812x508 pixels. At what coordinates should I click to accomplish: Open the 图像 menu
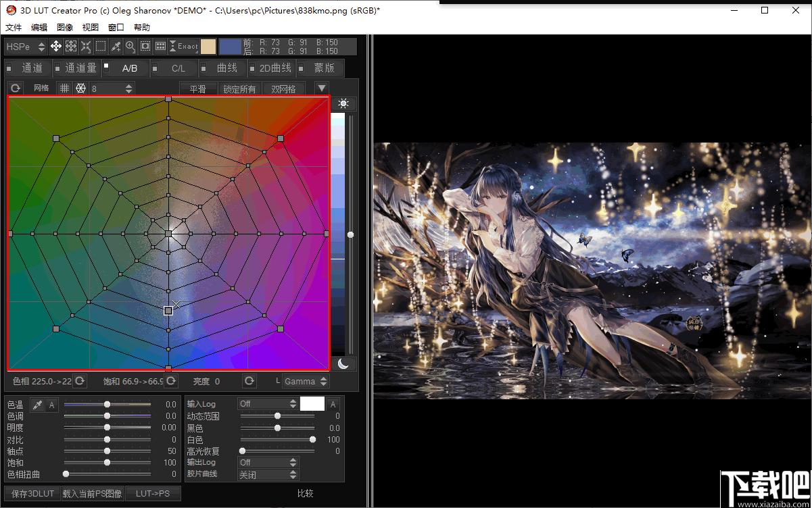[x=65, y=28]
